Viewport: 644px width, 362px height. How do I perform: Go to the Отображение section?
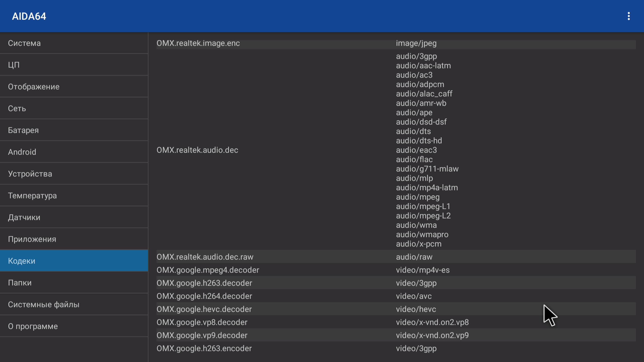[74, 86]
